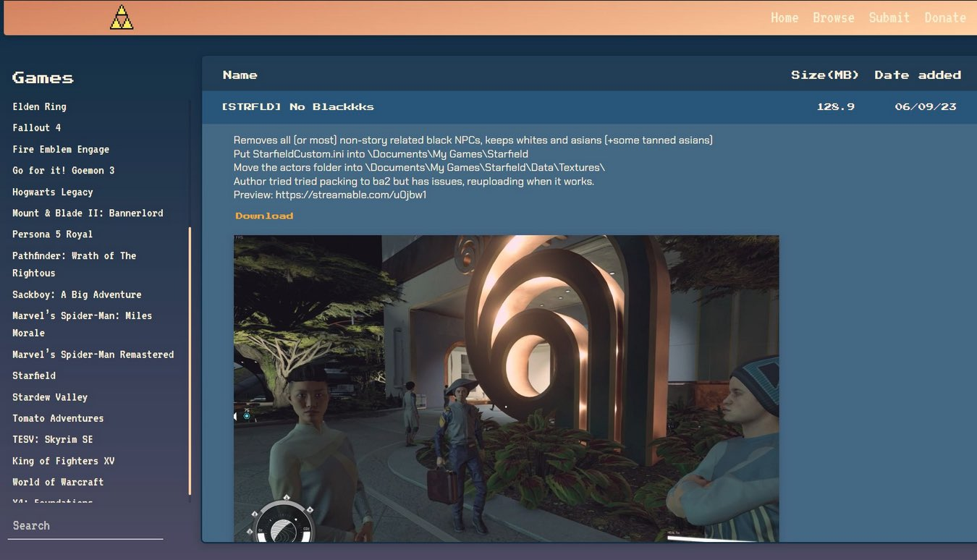Sort by the Date added column header
The width and height of the screenshot is (977, 560).
pyautogui.click(x=917, y=75)
